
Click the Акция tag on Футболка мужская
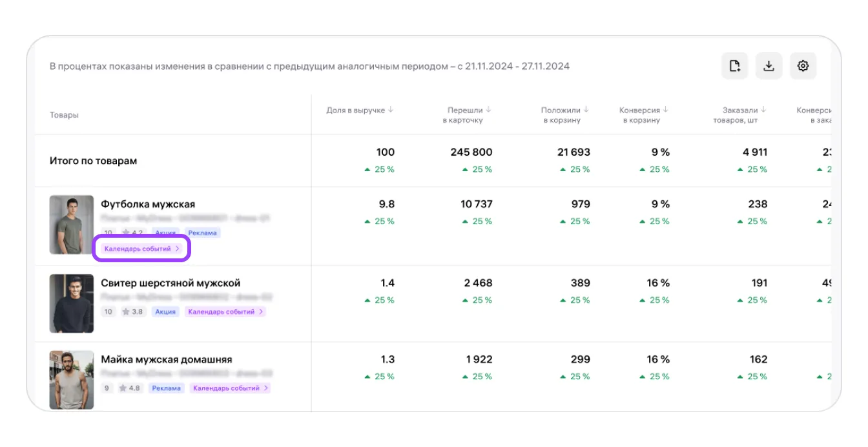(x=165, y=233)
